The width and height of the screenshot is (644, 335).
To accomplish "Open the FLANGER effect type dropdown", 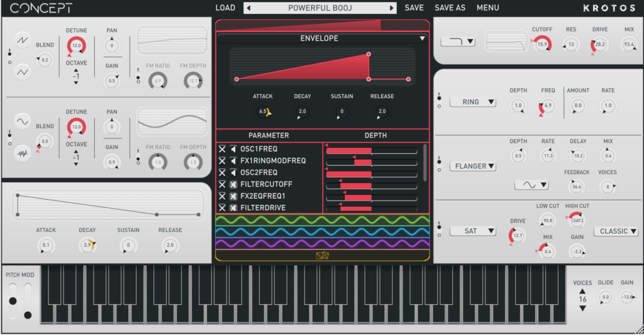I will pyautogui.click(x=473, y=167).
